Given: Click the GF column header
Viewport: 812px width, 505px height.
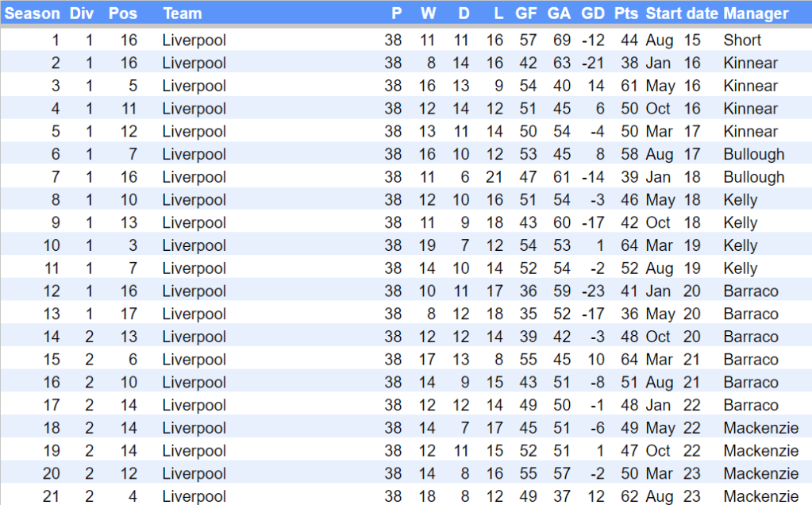Looking at the screenshot, I should (526, 13).
